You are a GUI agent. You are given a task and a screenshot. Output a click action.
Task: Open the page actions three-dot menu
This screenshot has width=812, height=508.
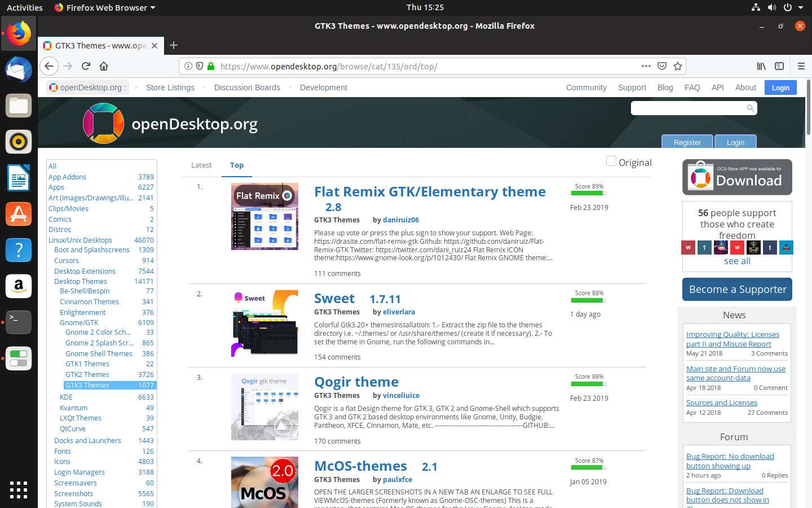(646, 66)
